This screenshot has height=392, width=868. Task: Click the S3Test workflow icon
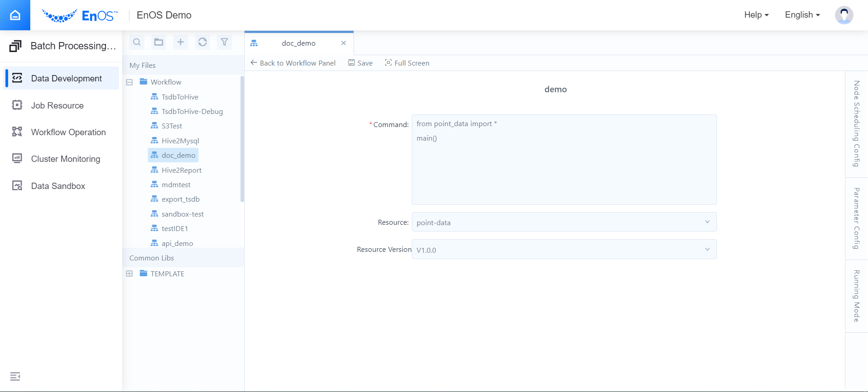tap(155, 126)
